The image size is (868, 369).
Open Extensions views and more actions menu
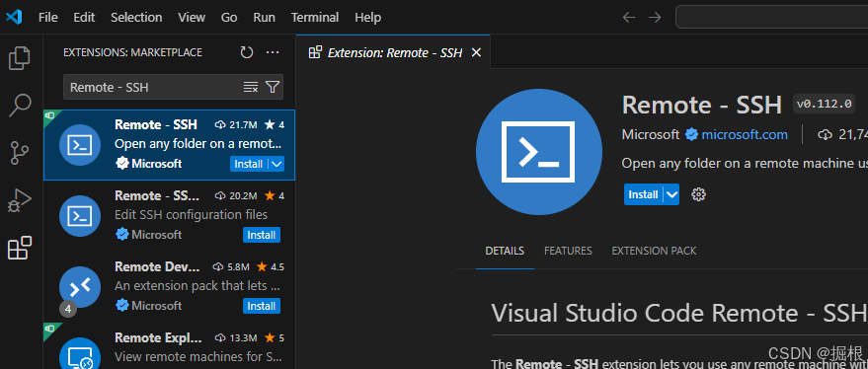point(273,52)
